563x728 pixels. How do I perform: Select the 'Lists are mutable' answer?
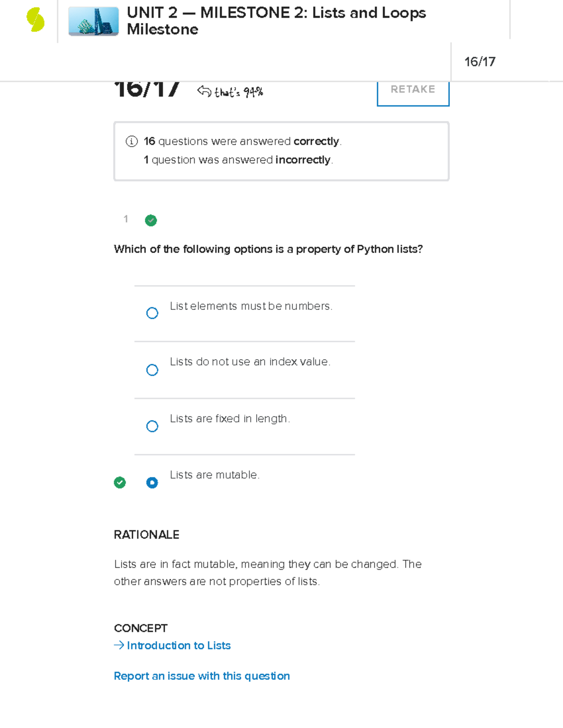point(152,482)
